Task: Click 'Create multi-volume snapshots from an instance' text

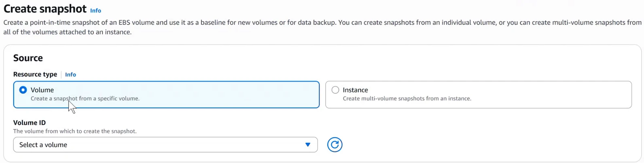Action: (407, 99)
